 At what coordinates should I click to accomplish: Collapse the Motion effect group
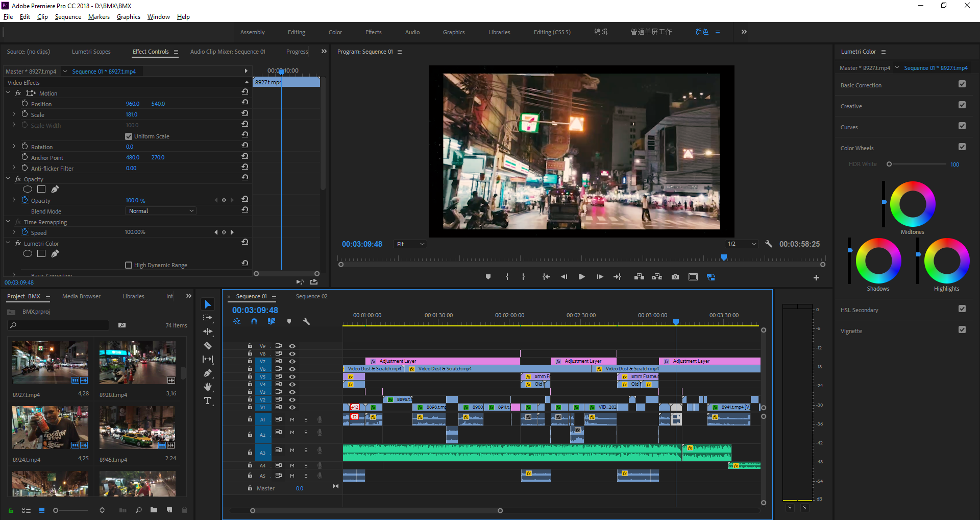[8, 93]
